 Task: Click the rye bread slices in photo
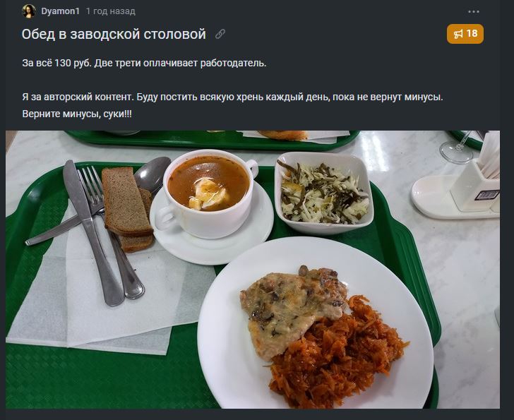(x=128, y=209)
